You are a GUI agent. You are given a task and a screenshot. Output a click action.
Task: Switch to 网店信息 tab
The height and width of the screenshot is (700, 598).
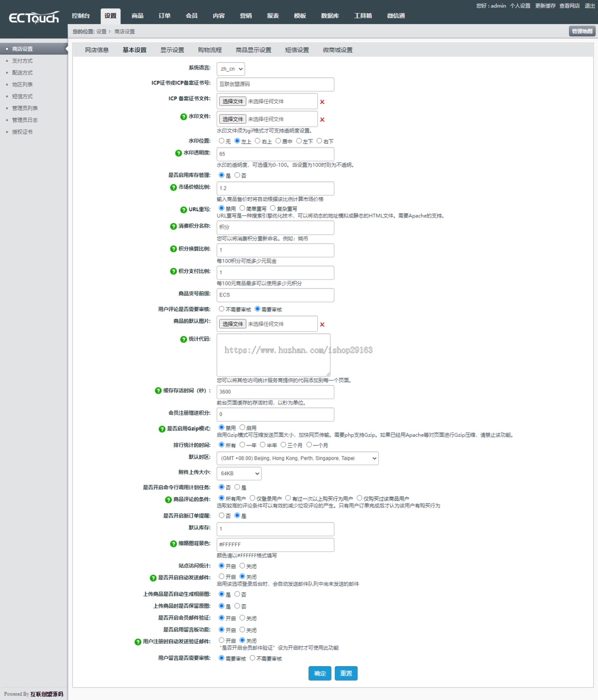[x=97, y=50]
